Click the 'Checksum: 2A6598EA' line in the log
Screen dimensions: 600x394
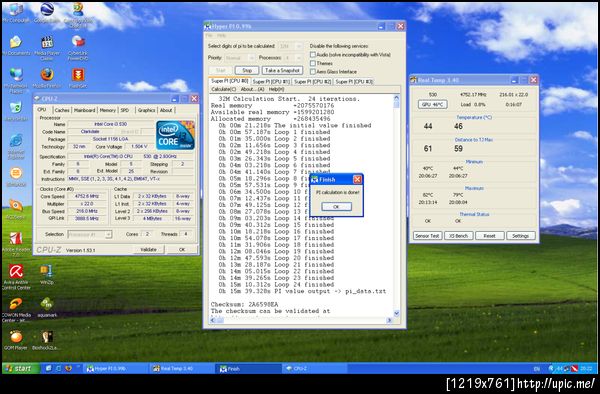coord(245,304)
